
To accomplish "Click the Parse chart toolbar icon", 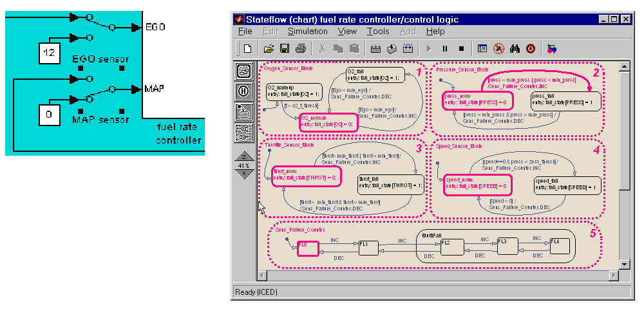I will [375, 49].
